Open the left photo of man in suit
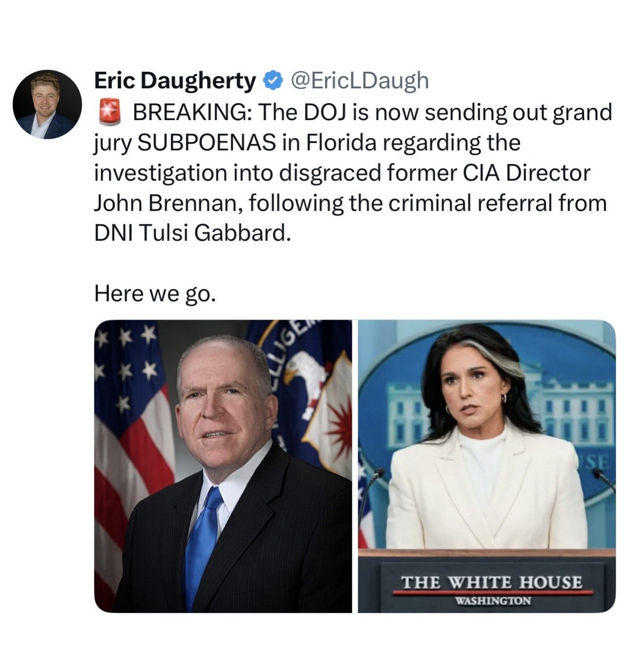Viewport: 629px width, 672px height. (223, 466)
